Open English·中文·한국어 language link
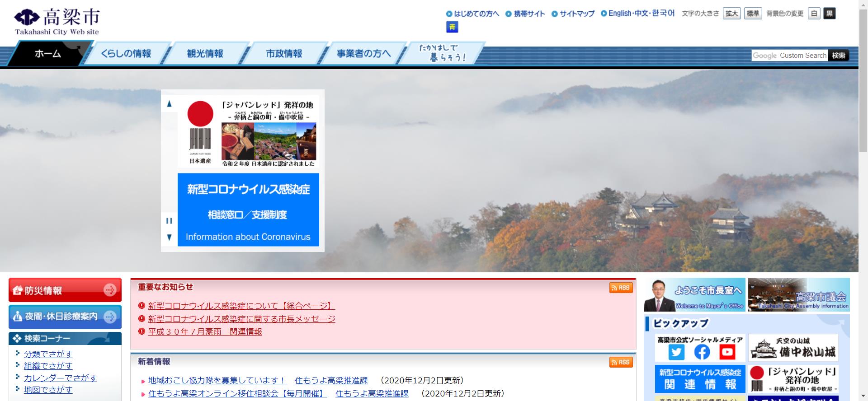Viewport: 868px width, 401px height. tap(638, 13)
